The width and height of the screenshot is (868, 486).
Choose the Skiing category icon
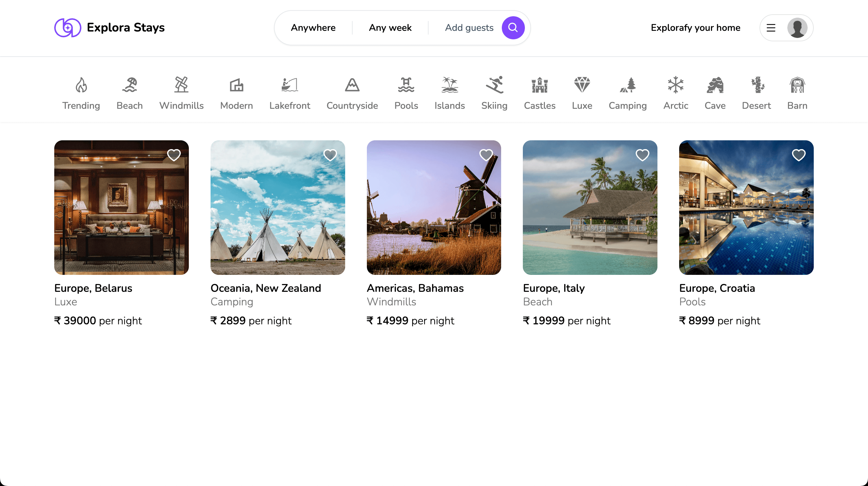[494, 85]
